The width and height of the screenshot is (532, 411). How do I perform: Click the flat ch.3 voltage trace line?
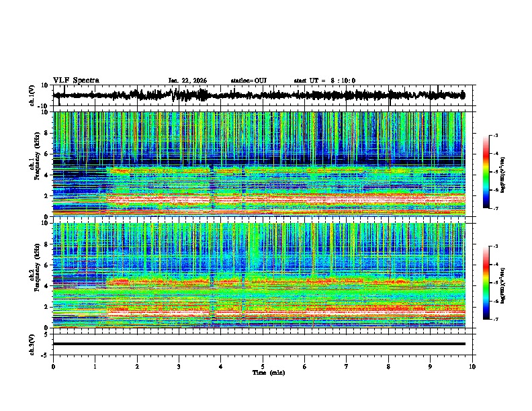259,344
